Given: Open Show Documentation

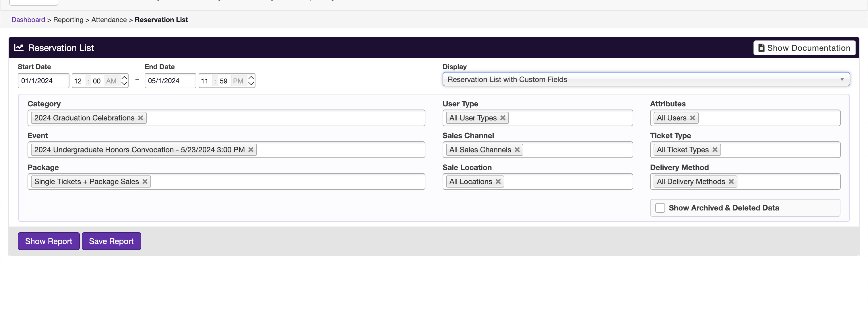Looking at the screenshot, I should pyautogui.click(x=804, y=48).
